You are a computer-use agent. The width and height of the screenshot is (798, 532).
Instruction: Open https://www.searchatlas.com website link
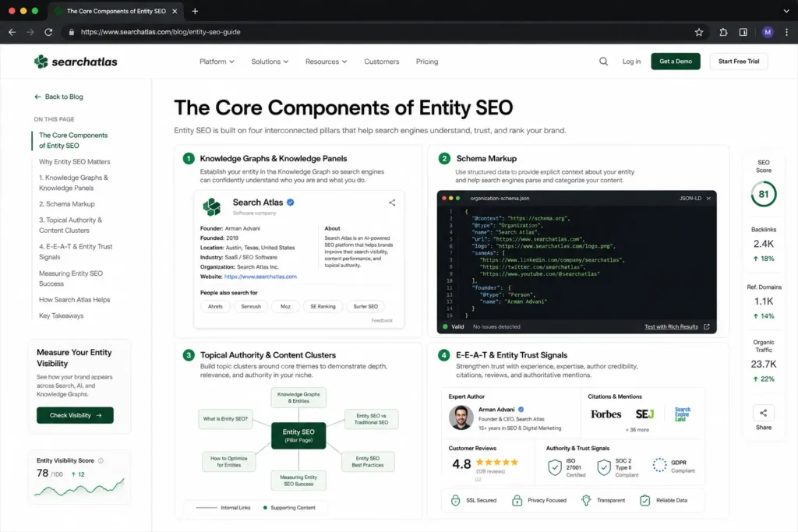(x=260, y=277)
